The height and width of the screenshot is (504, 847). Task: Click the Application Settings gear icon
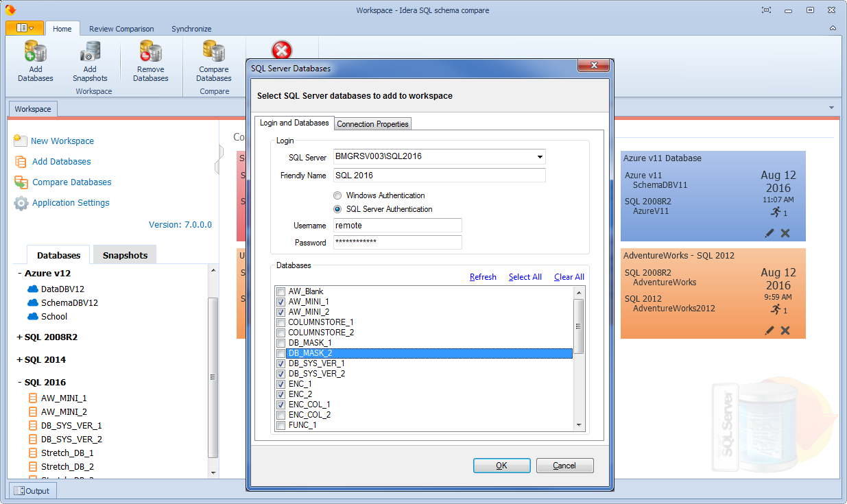[x=21, y=203]
